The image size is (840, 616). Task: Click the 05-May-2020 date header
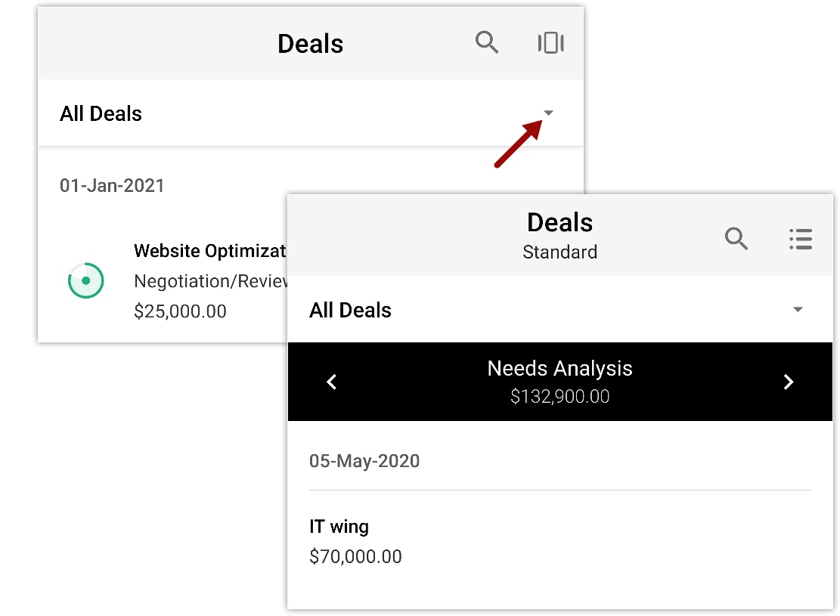[364, 461]
